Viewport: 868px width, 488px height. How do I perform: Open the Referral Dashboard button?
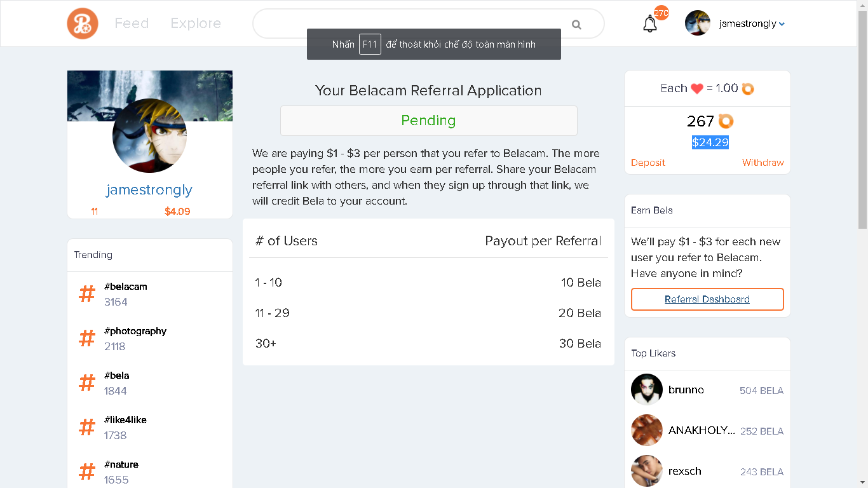point(707,299)
